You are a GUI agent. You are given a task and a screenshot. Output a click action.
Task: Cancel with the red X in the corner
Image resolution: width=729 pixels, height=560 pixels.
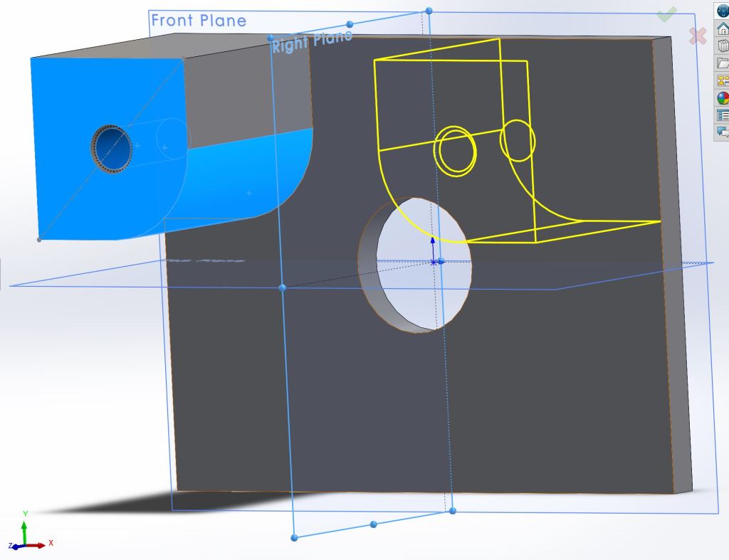point(698,35)
